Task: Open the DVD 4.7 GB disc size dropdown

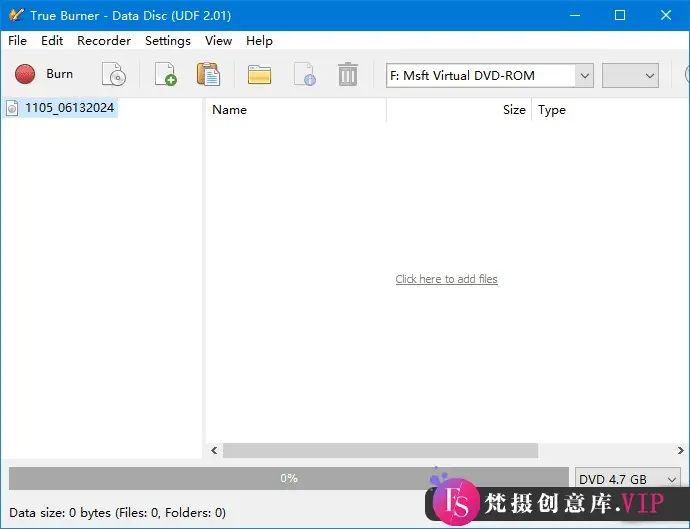Action: 628,479
